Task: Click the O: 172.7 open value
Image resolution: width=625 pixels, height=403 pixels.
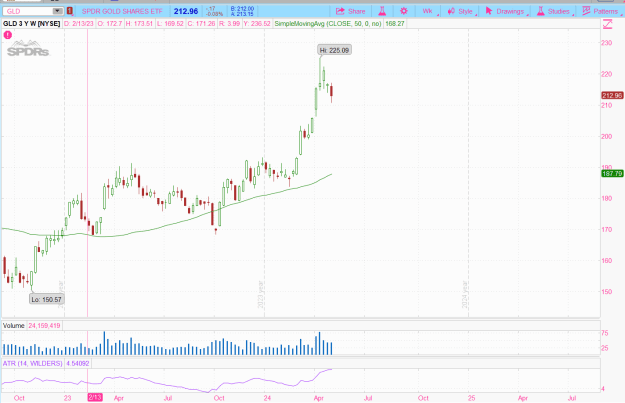Action: coord(110,24)
